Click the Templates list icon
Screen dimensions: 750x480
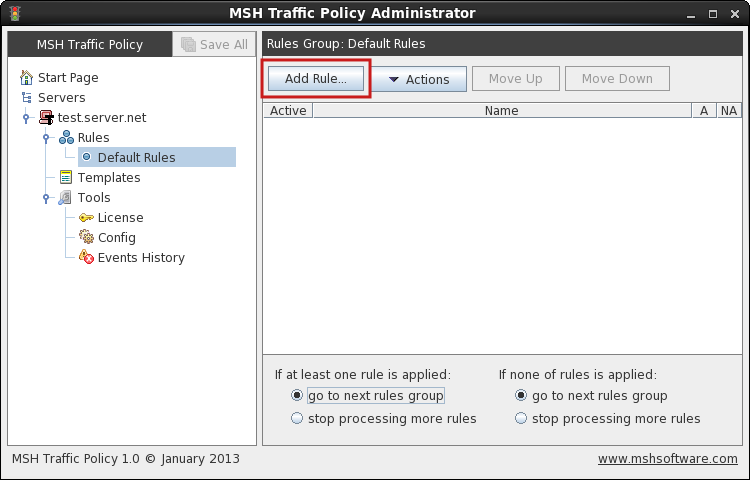[66, 177]
